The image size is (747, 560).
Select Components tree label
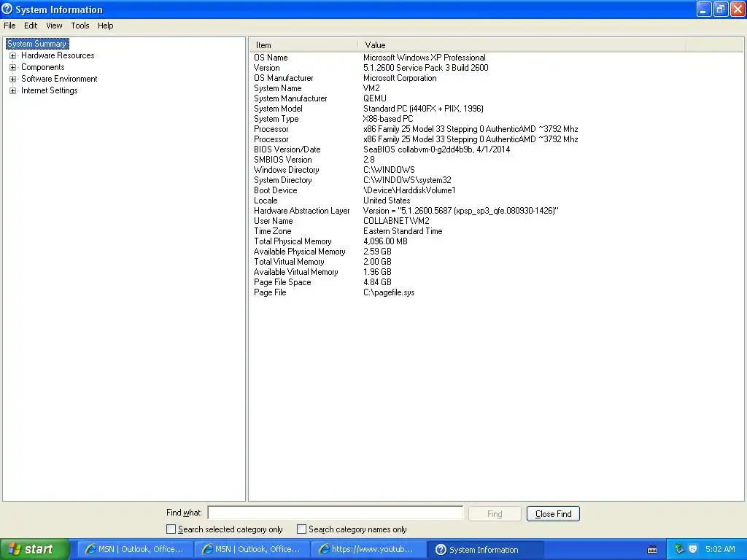[x=43, y=67]
